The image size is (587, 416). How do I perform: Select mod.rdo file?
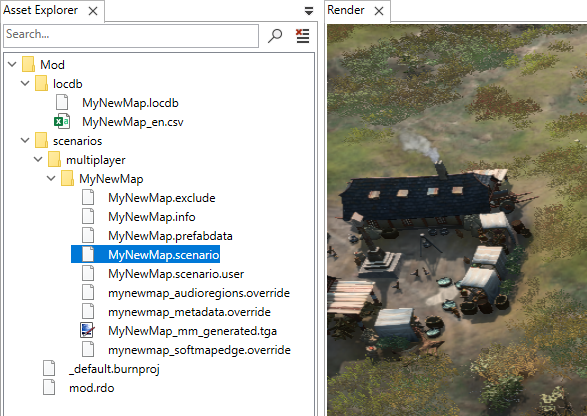[92, 388]
